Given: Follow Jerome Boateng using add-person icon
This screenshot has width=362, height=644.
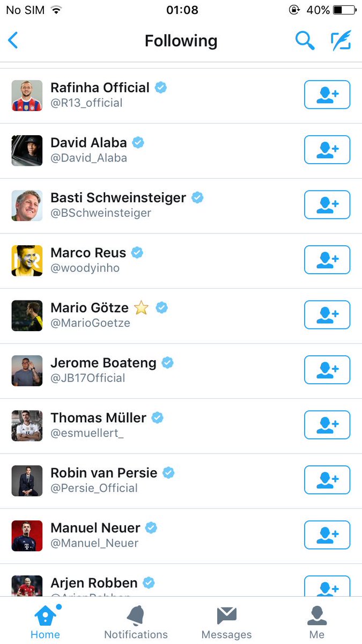Looking at the screenshot, I should click(327, 370).
